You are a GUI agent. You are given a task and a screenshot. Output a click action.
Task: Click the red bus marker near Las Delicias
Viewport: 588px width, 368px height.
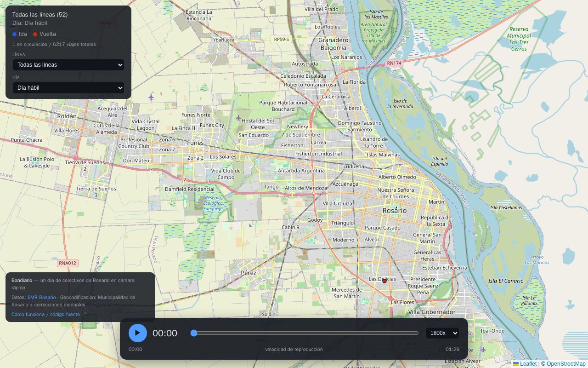(384, 281)
